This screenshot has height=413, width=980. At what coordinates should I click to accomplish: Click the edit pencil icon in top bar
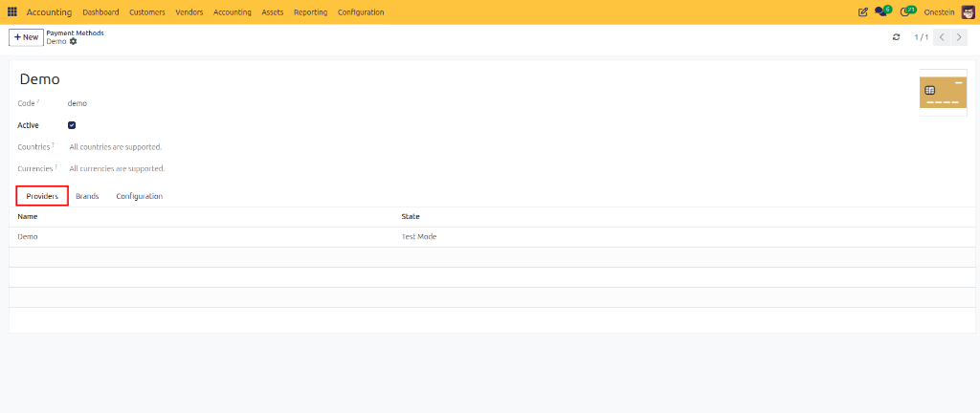pos(863,11)
